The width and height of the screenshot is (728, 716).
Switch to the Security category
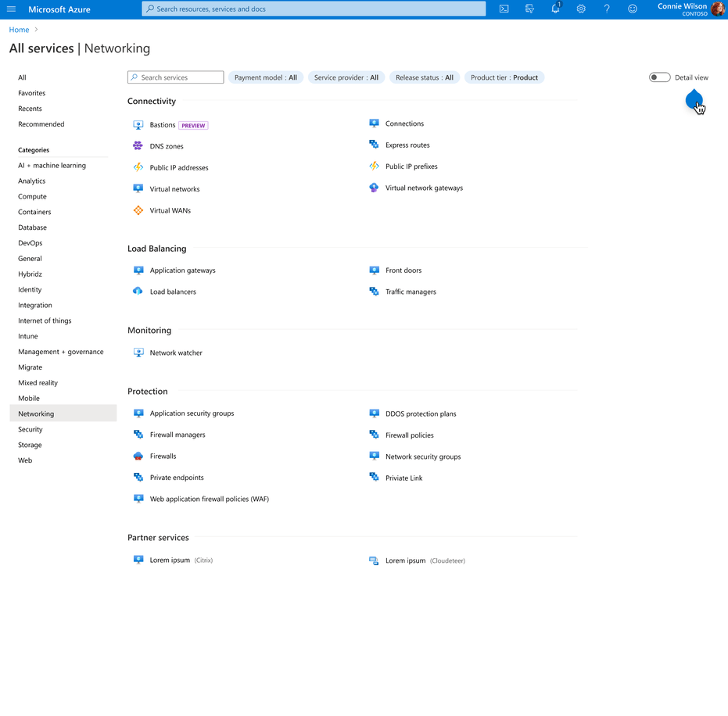click(30, 429)
